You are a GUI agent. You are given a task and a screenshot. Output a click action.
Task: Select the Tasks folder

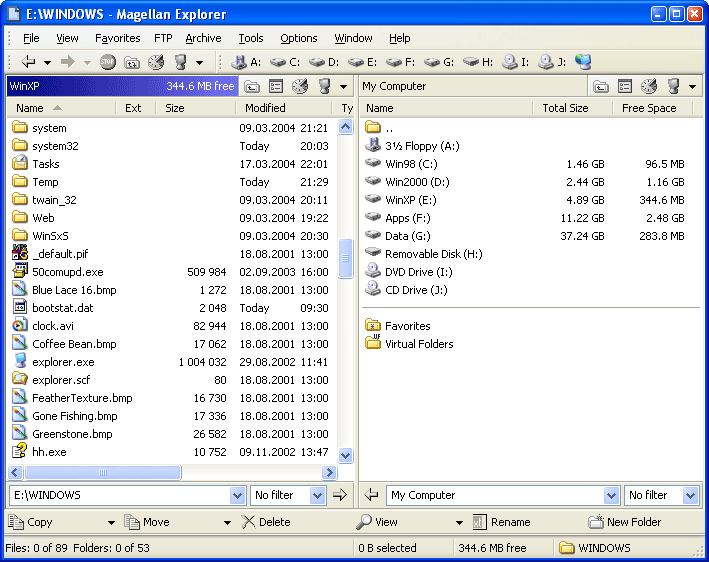[x=46, y=164]
